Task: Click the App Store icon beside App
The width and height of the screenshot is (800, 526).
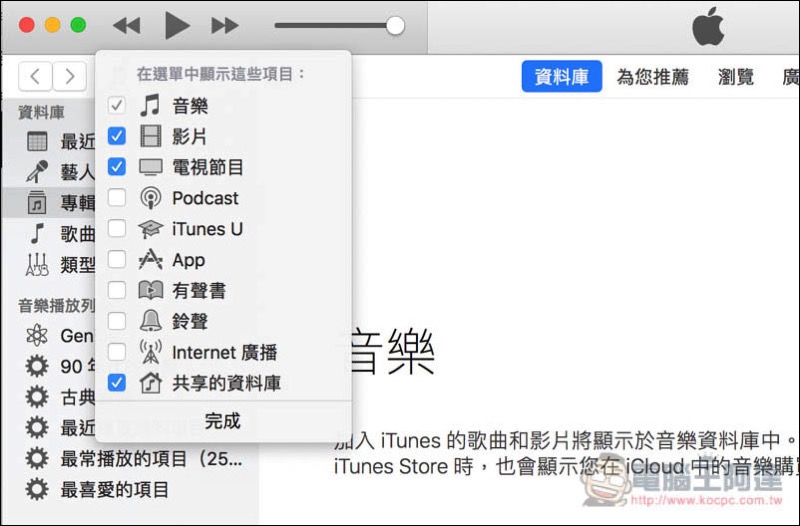Action: (151, 259)
